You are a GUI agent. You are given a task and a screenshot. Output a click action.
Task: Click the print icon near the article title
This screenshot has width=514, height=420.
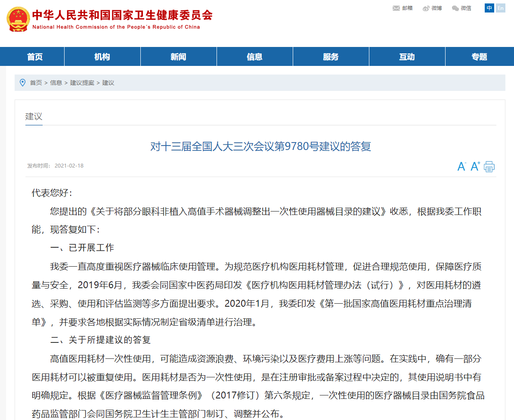(489, 166)
